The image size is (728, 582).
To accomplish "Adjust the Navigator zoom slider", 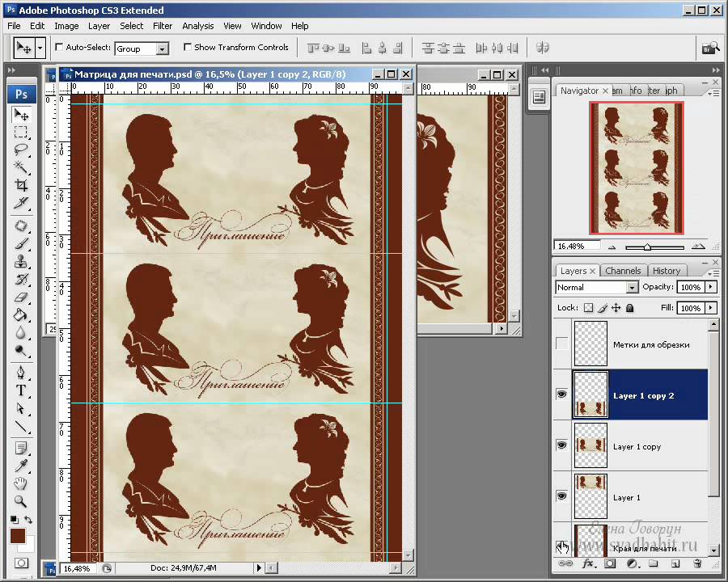I will pyautogui.click(x=647, y=247).
